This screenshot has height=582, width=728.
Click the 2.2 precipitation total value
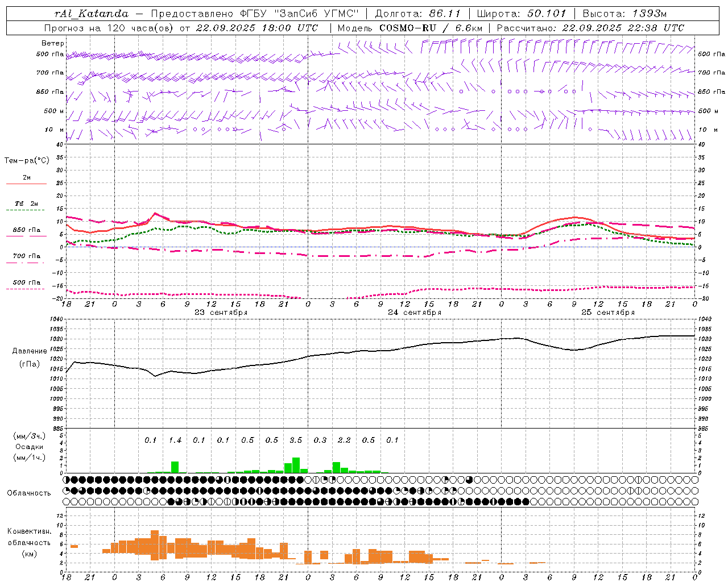[x=344, y=440]
